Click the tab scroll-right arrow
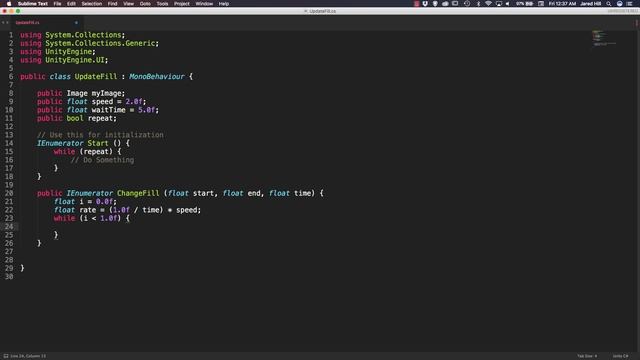Viewport: 640px width, 360px height. [x=7, y=23]
